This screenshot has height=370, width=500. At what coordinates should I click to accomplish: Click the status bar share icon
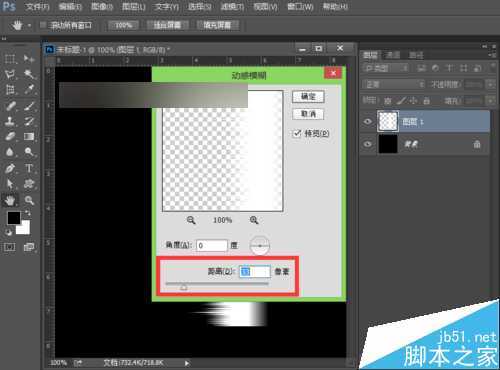click(78, 363)
